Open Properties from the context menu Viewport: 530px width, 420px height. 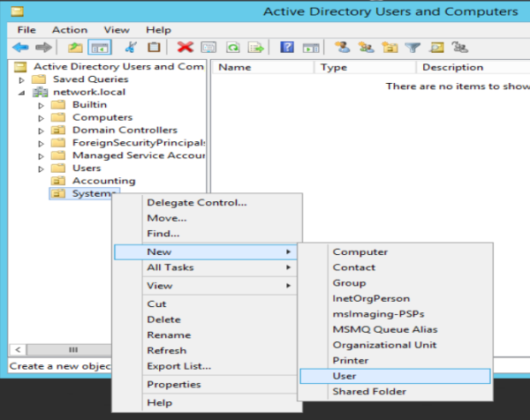click(x=206, y=384)
